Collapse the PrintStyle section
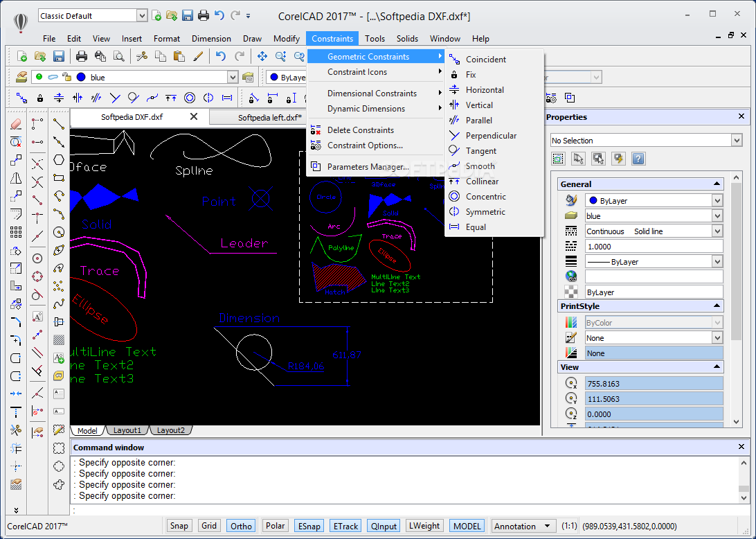This screenshot has height=539, width=756. click(717, 306)
